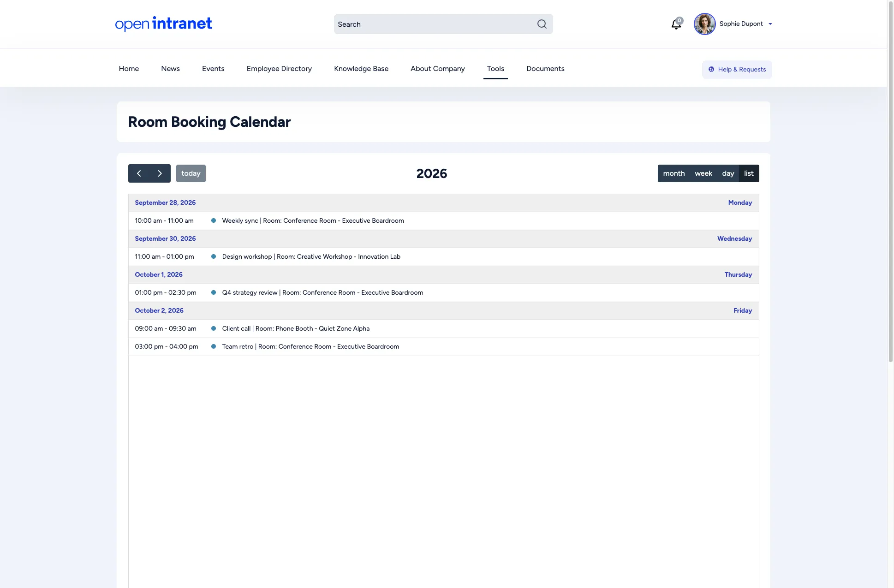The height and width of the screenshot is (588, 894).
Task: Go to the Home menu item
Action: click(x=129, y=69)
